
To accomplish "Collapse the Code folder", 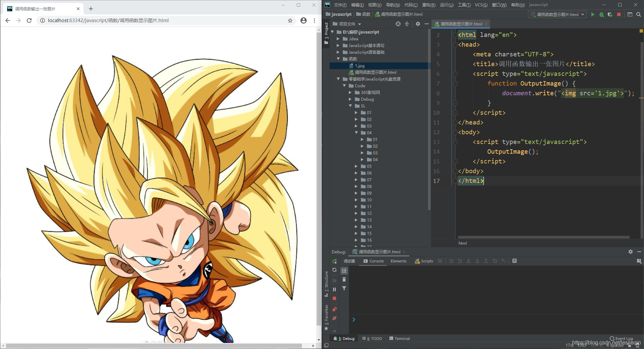I will [x=344, y=86].
